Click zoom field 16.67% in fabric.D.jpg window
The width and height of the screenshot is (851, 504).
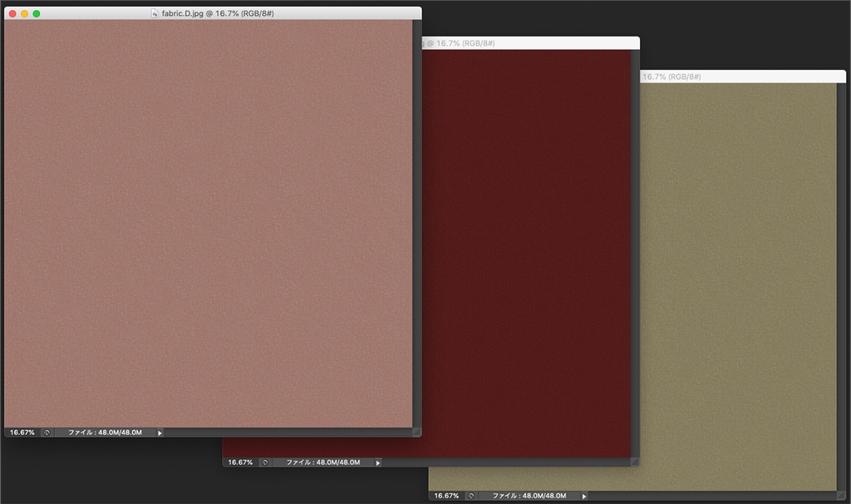pyautogui.click(x=22, y=433)
